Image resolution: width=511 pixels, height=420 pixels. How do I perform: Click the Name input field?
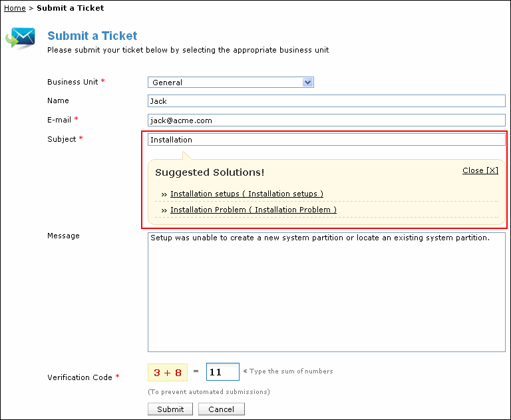tap(326, 101)
